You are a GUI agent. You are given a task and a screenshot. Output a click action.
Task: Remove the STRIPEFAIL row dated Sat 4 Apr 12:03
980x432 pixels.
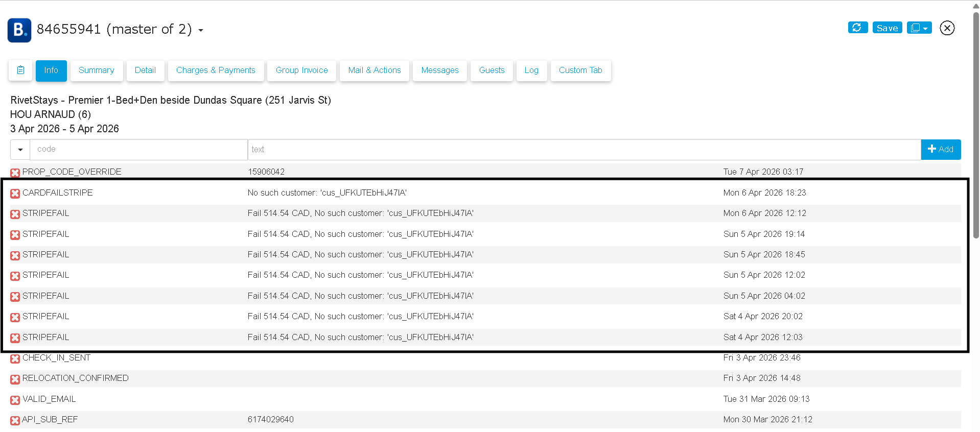pos(15,338)
